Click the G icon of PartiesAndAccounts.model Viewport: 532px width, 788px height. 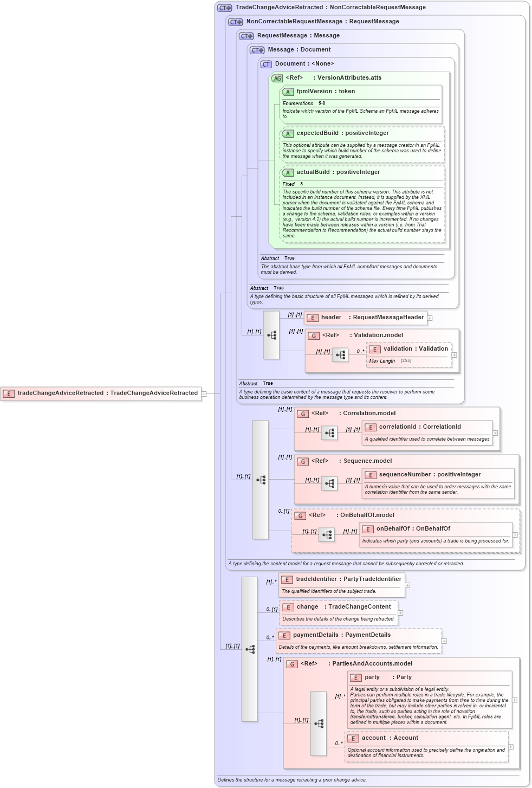[291, 664]
